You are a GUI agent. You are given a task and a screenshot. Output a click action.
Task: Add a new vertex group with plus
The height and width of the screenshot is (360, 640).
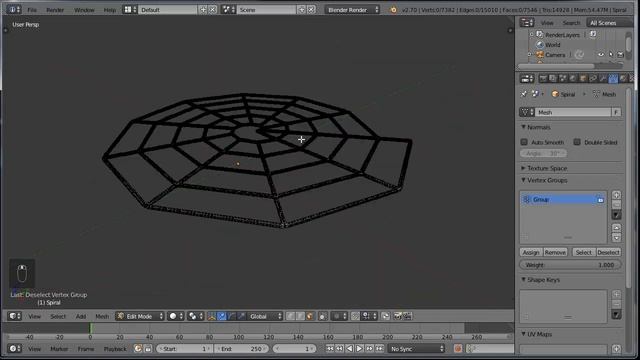tap(616, 195)
